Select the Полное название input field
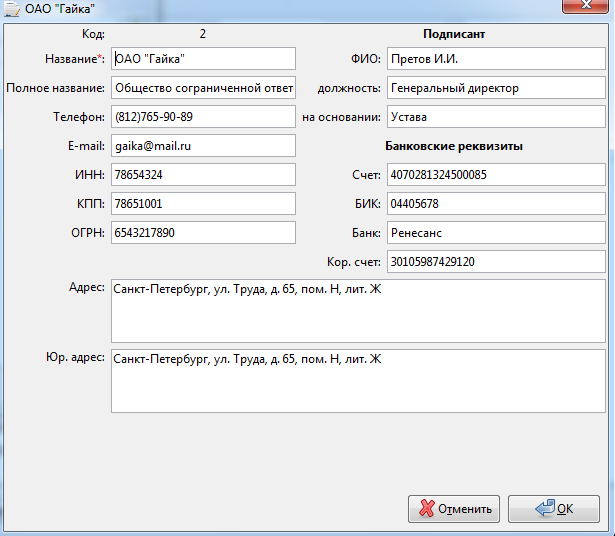 coord(203,88)
